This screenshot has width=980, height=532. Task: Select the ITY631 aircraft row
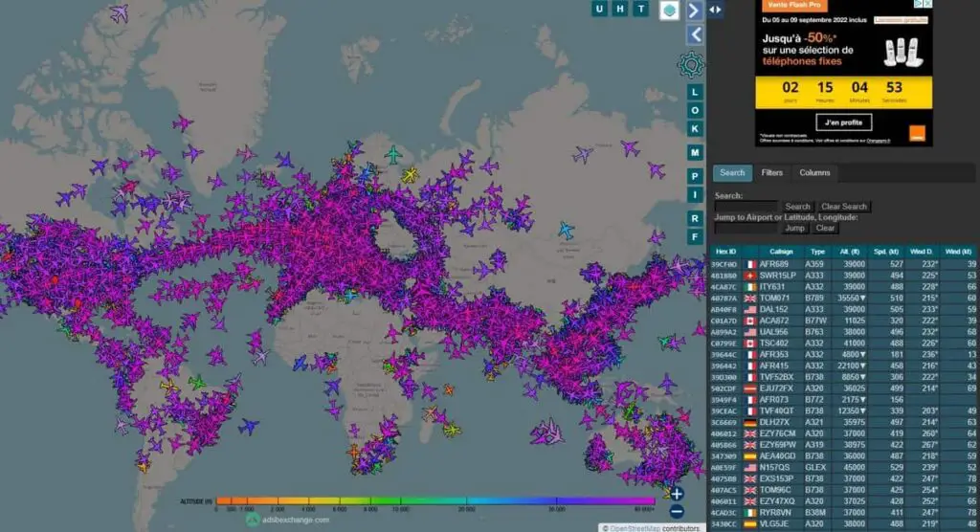click(x=844, y=287)
